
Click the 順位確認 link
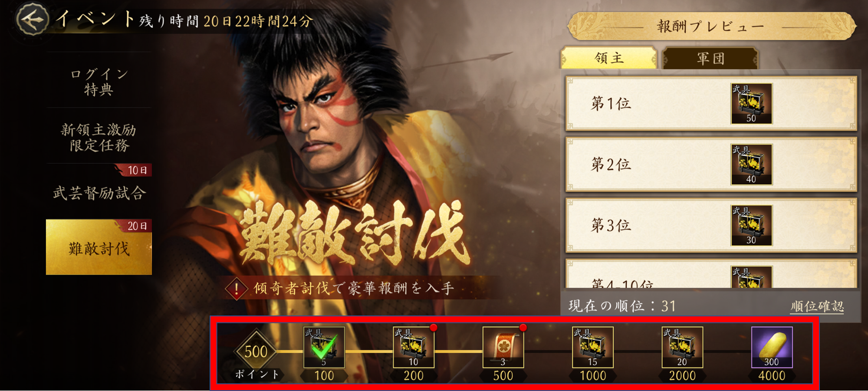tap(817, 306)
